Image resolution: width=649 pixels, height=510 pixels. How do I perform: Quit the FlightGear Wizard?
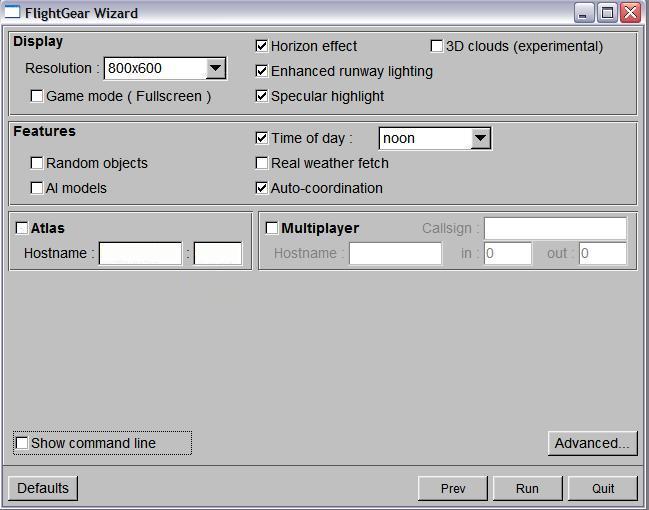point(603,488)
